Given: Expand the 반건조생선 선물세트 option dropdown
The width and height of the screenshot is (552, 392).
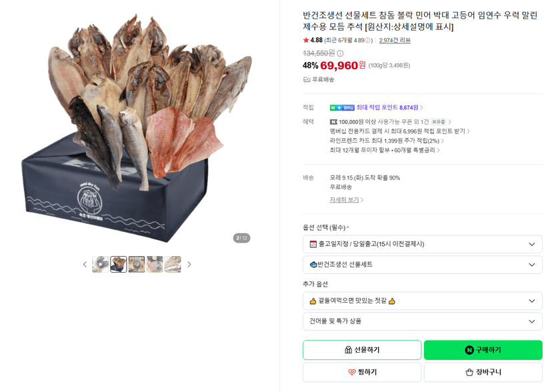Looking at the screenshot, I should point(423,265).
